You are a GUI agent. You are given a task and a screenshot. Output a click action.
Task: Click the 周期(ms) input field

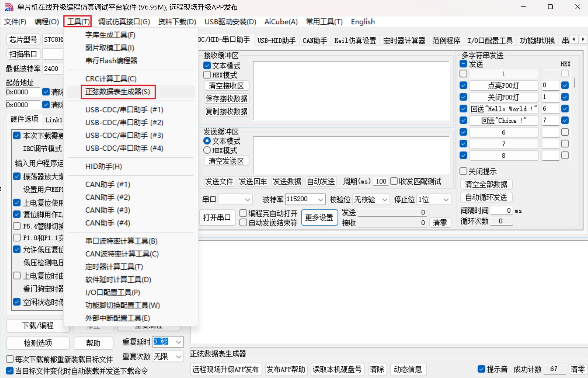point(381,182)
